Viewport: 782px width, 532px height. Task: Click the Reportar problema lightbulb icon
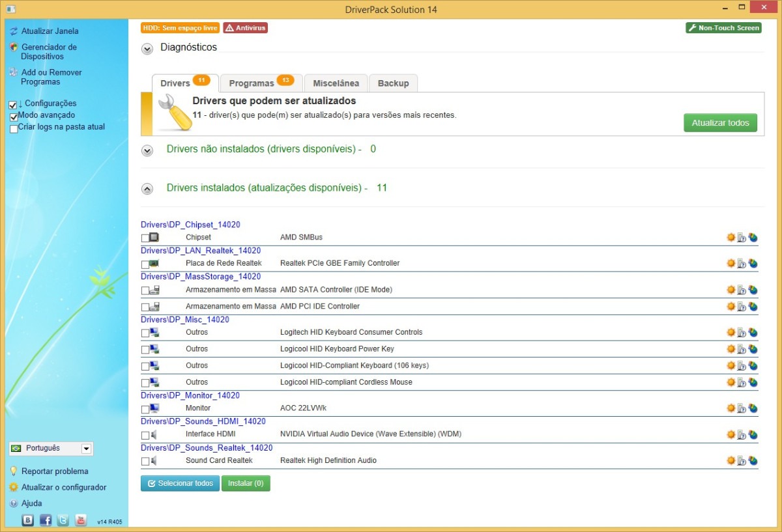pyautogui.click(x=13, y=471)
